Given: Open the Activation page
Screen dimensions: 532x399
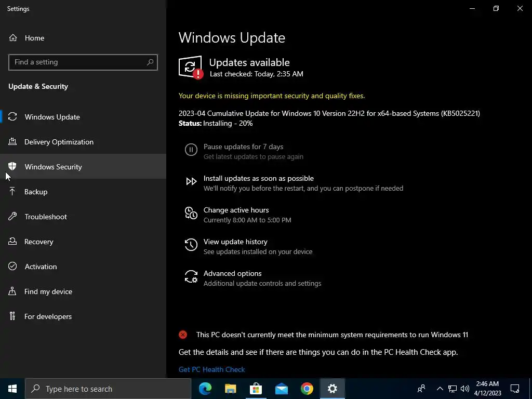Looking at the screenshot, I should (83, 267).
